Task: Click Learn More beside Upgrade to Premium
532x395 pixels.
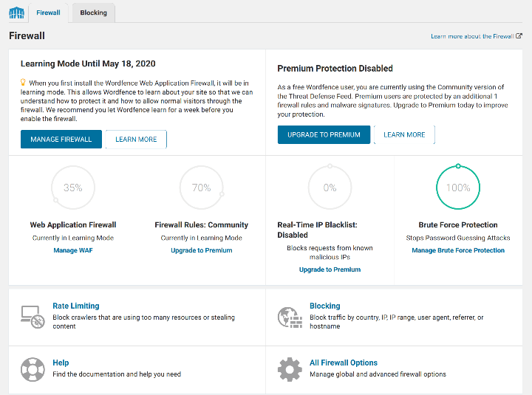Action: pyautogui.click(x=404, y=135)
